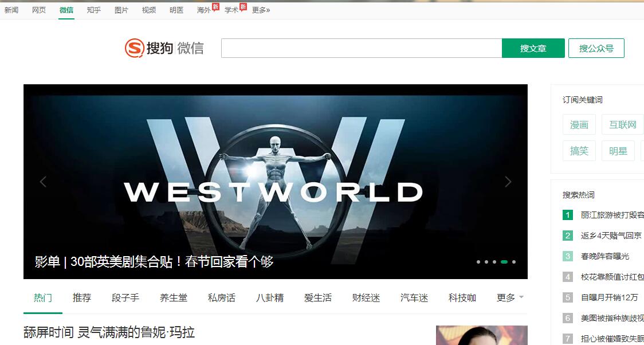Screen dimensions: 644x345
Task: Switch to the 知乎 search tab
Action: (x=93, y=10)
